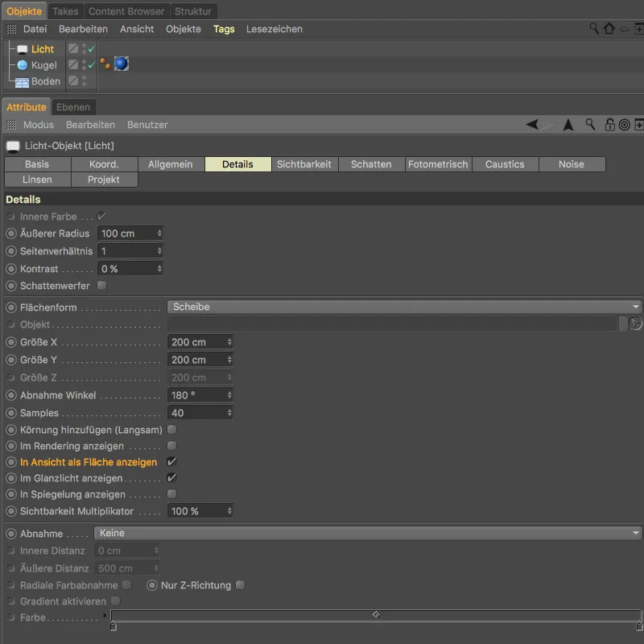Click the Seitenverhältnis stepper arrows
The width and height of the screenshot is (644, 644).
tap(159, 251)
